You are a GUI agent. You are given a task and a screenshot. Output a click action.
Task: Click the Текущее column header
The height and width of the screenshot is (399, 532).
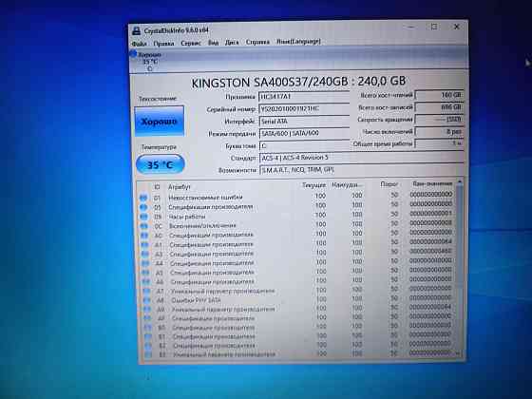[x=313, y=185]
